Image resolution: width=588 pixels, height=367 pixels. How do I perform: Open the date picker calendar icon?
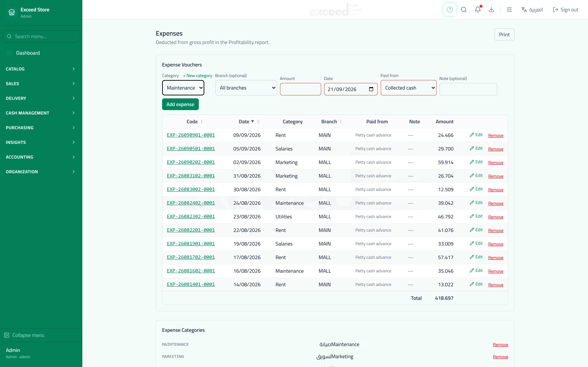(x=371, y=89)
